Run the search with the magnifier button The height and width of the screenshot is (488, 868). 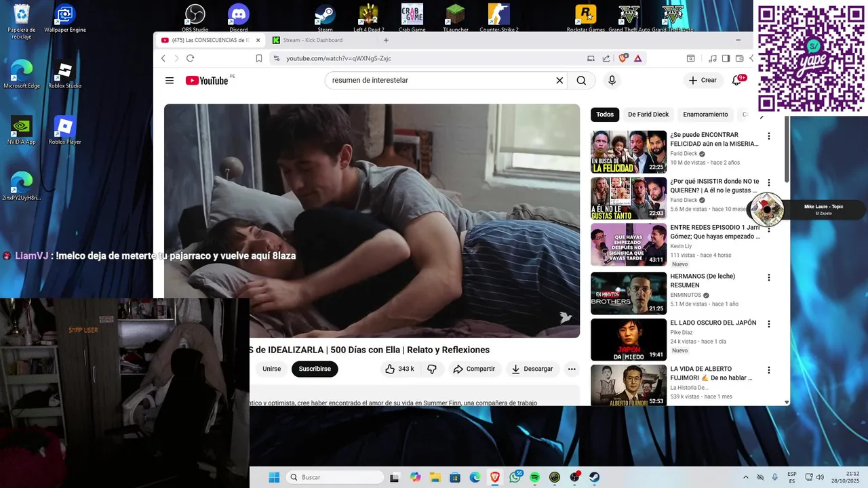pos(581,81)
